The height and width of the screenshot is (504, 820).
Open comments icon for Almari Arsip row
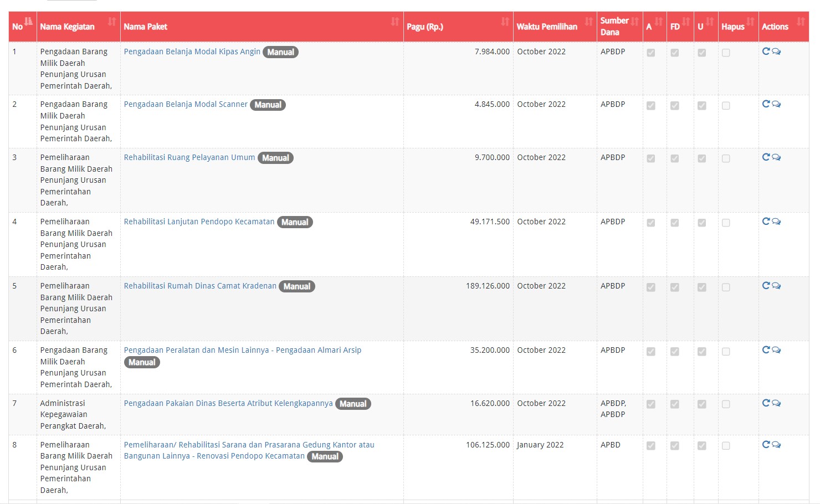point(776,350)
